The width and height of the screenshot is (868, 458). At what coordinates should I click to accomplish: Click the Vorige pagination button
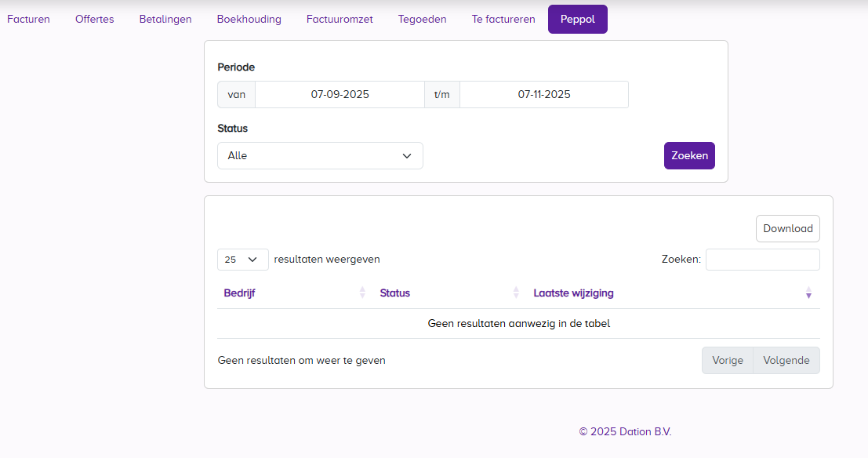coord(728,361)
